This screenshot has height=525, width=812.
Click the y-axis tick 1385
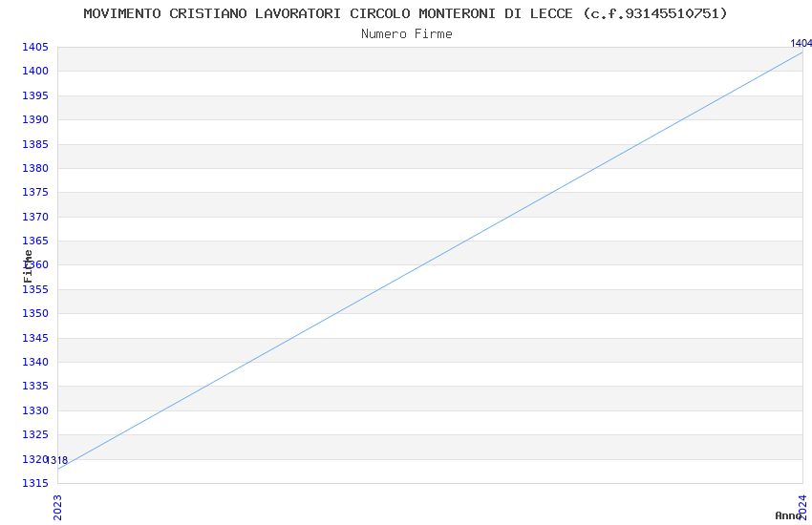coord(35,144)
